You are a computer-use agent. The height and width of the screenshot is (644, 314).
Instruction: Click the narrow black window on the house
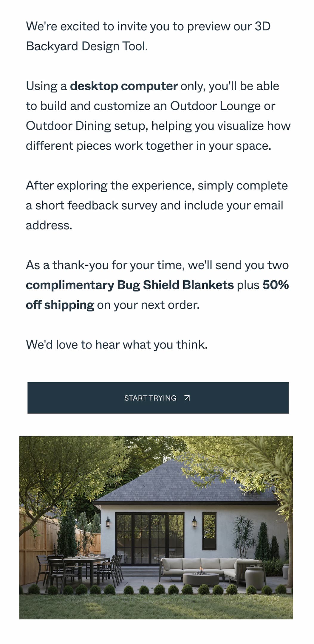(x=209, y=531)
